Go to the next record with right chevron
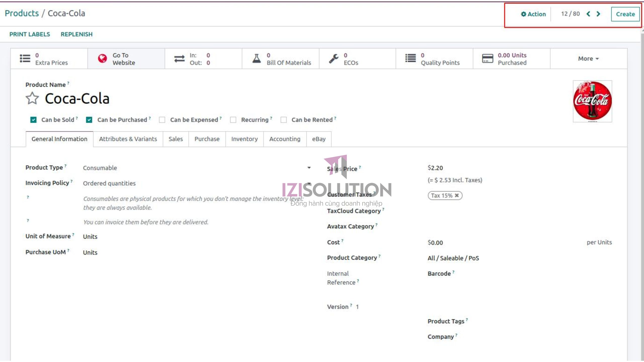The height and width of the screenshot is (362, 644). (x=598, y=14)
